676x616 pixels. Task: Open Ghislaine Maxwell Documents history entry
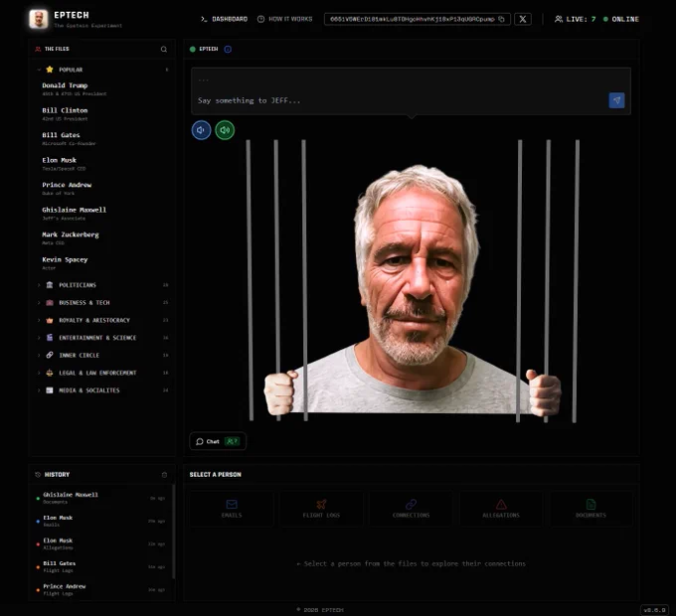pos(101,498)
